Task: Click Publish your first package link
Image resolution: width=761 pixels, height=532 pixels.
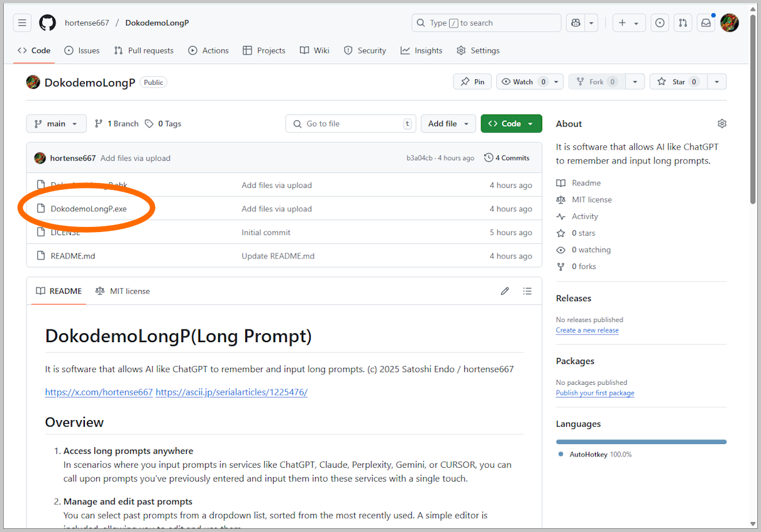Action: click(x=595, y=393)
